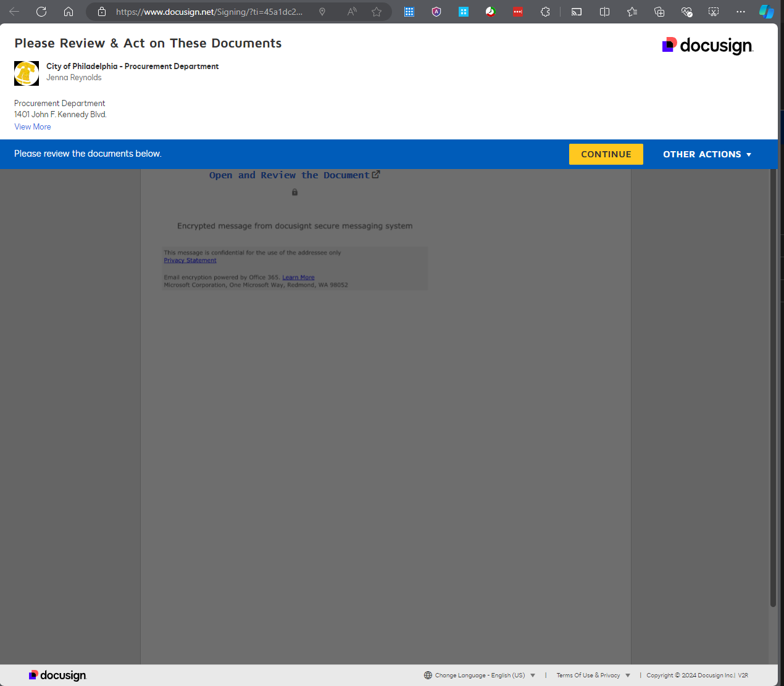Open the AdGuard shield extension icon
Image resolution: width=784 pixels, height=686 pixels.
point(436,11)
